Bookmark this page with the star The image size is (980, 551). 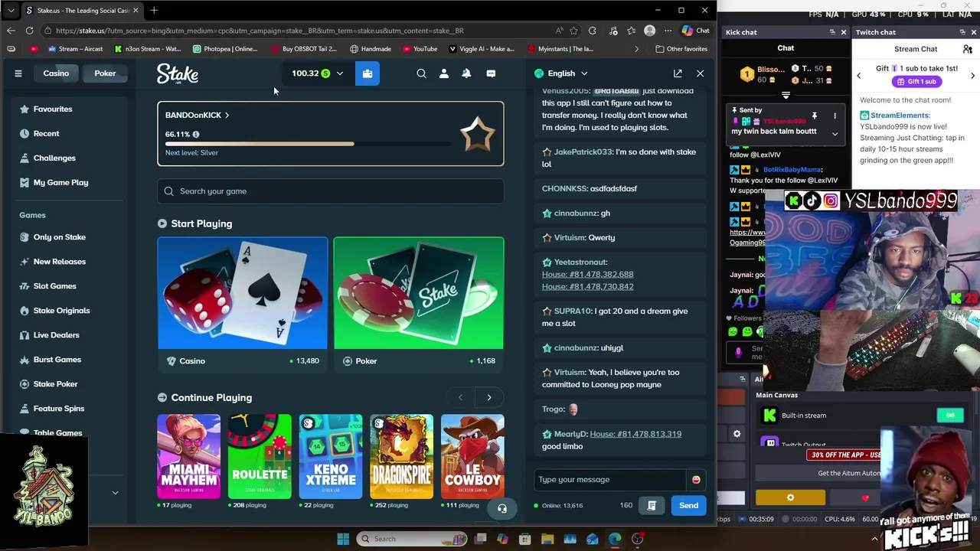[x=573, y=31]
